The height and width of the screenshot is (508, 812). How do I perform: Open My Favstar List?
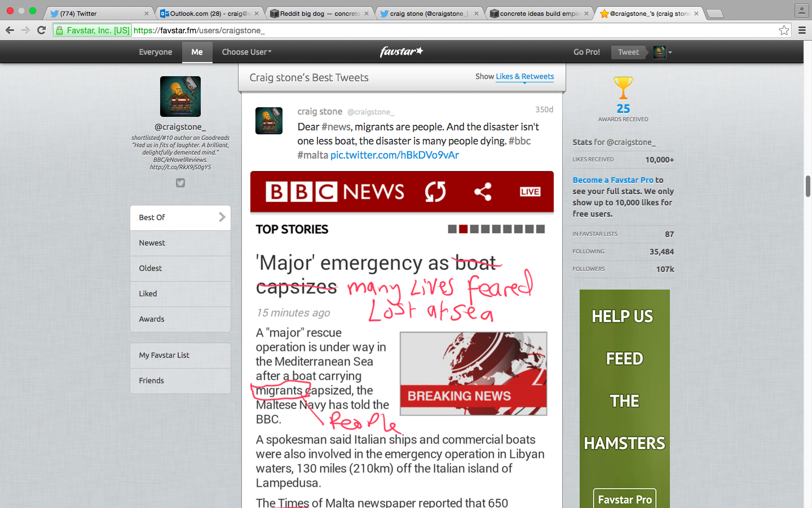click(180, 356)
